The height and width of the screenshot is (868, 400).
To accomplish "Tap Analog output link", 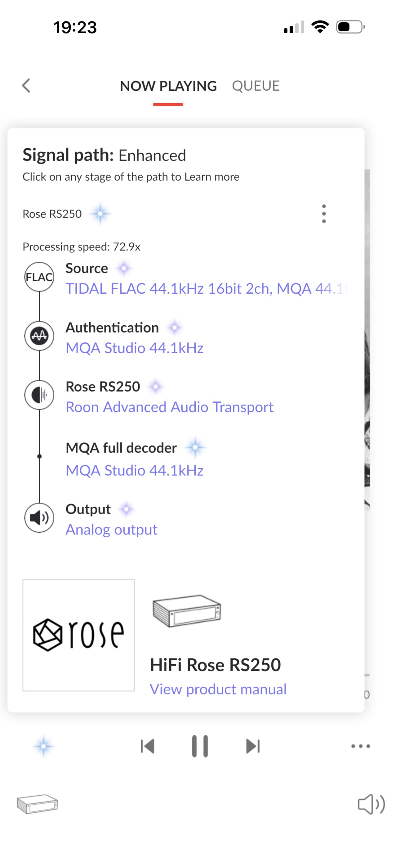I will coord(111,530).
